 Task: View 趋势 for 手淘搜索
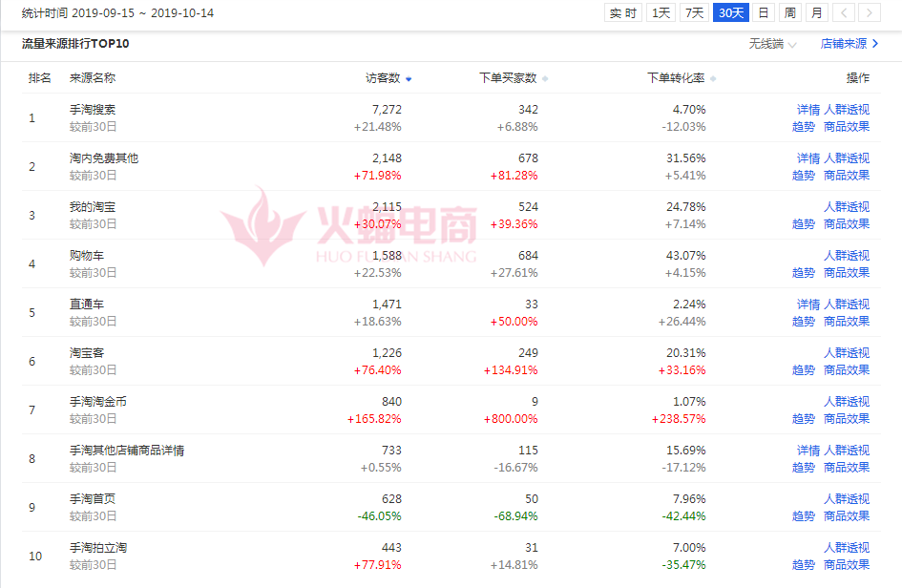coord(804,127)
